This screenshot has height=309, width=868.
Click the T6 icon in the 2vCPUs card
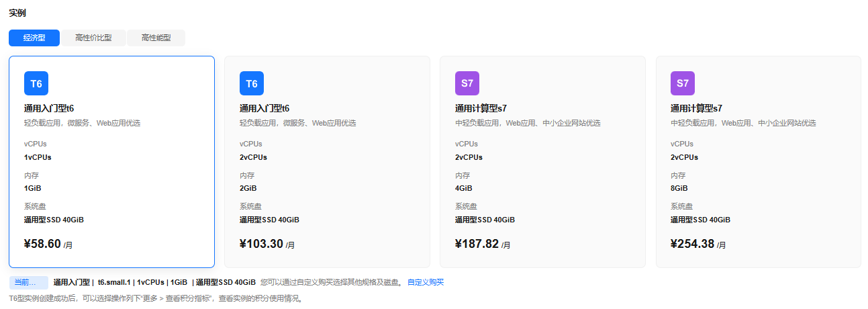click(x=252, y=83)
